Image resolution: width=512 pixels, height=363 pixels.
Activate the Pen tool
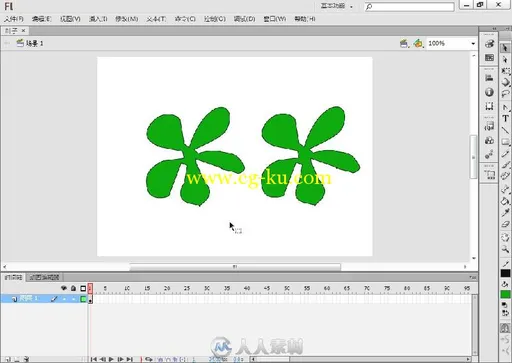(505, 107)
